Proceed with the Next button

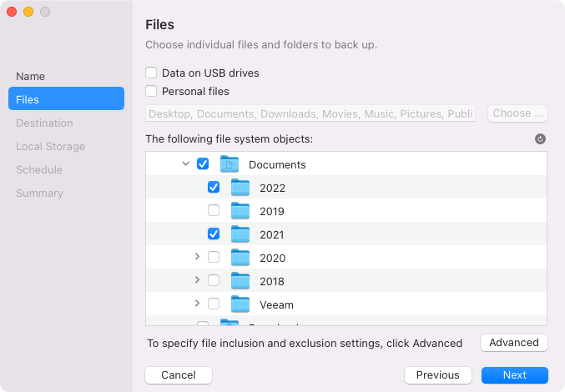pyautogui.click(x=514, y=375)
